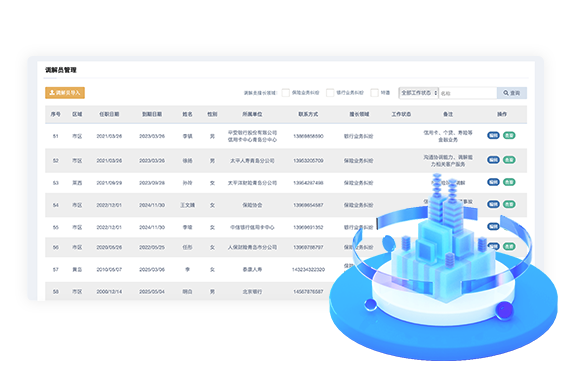570x375 pixels.
Task: Click blue edit pill in row 53
Action: (493, 182)
